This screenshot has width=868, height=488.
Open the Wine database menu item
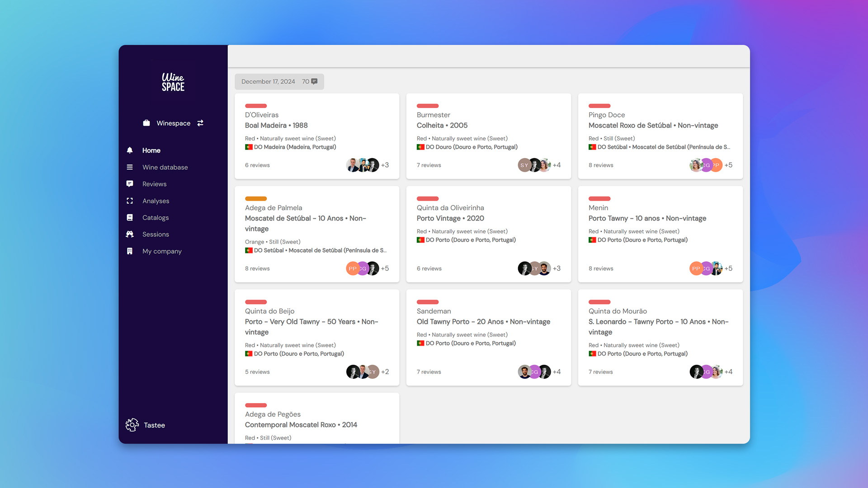pos(165,167)
